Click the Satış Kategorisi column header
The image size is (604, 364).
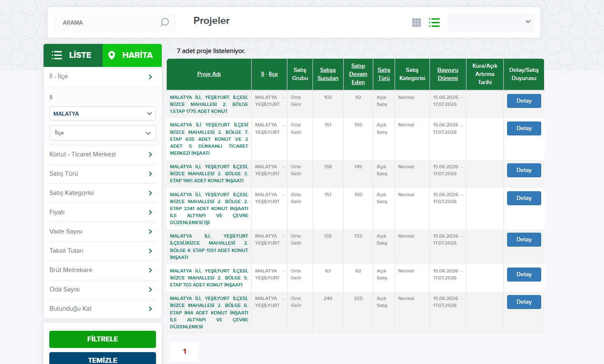tap(412, 74)
